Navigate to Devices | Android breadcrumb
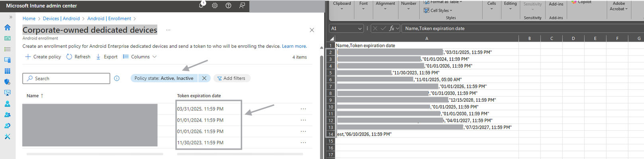Screen dimensions: 644x159 (x=61, y=19)
